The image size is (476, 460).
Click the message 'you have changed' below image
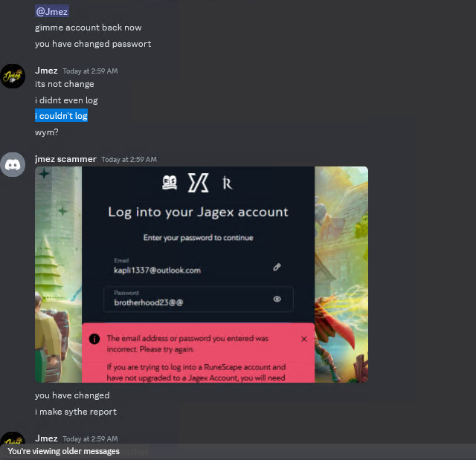72,395
